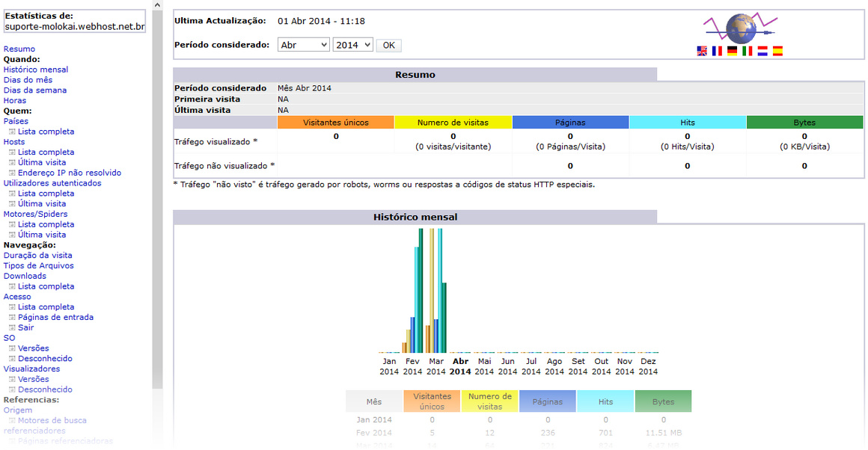Open the Países section link
Image resolution: width=868 pixels, height=450 pixels.
tap(16, 121)
